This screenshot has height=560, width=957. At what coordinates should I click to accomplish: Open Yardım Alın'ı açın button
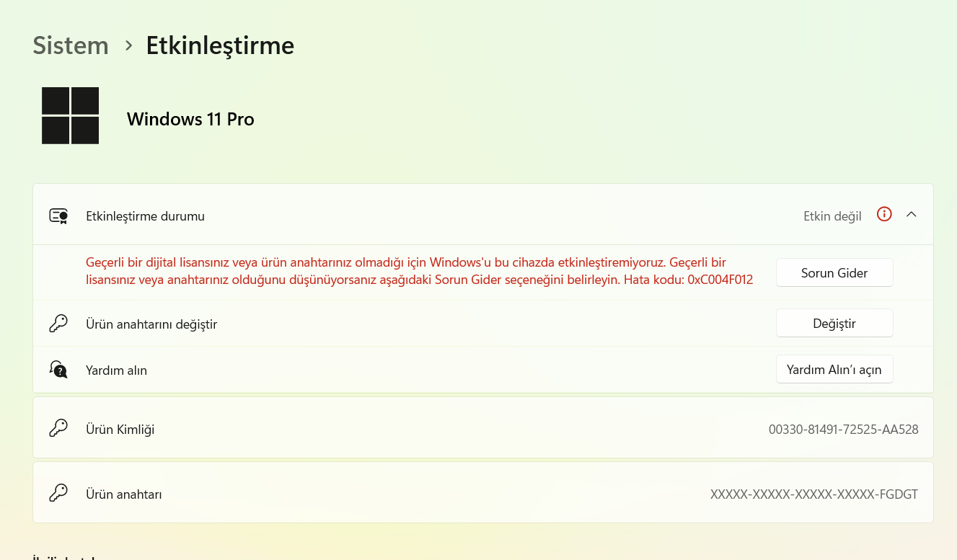click(834, 369)
